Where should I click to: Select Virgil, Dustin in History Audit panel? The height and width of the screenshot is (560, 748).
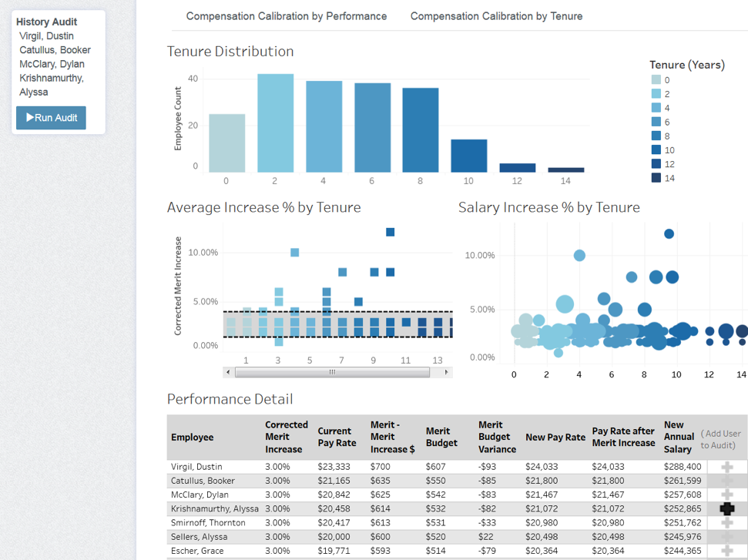46,35
